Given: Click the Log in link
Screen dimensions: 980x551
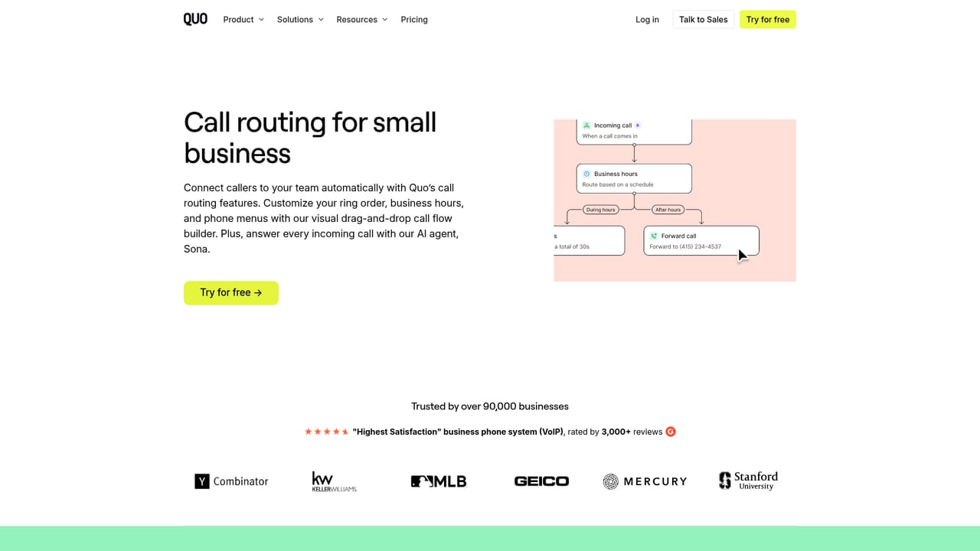Looking at the screenshot, I should pos(647,19).
